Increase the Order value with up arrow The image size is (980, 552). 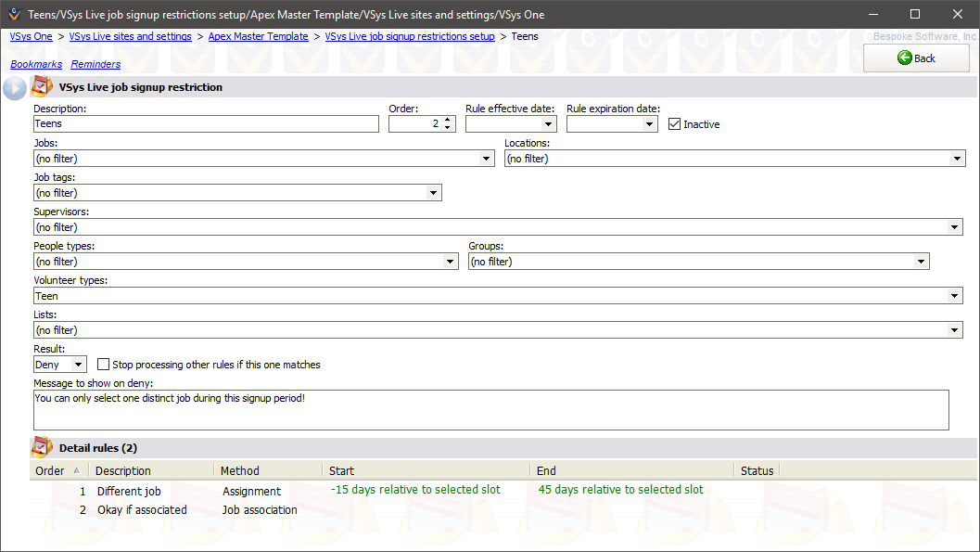point(448,120)
